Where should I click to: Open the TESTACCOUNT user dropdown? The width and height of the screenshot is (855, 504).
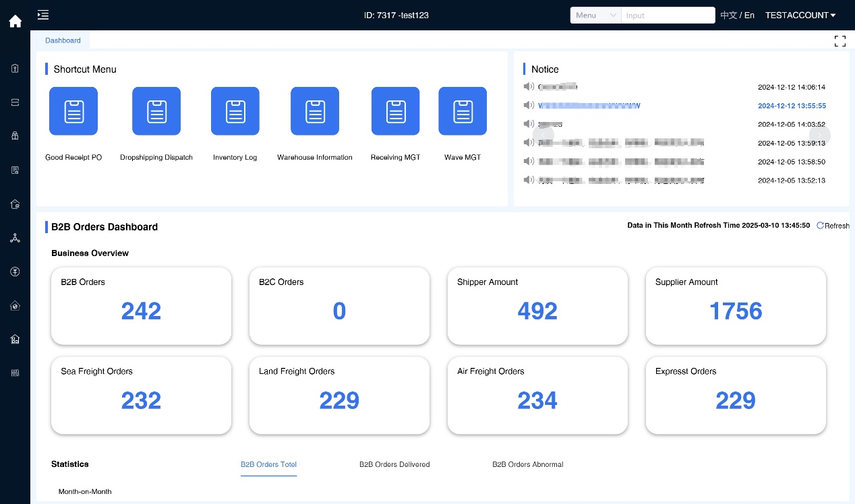tap(800, 15)
